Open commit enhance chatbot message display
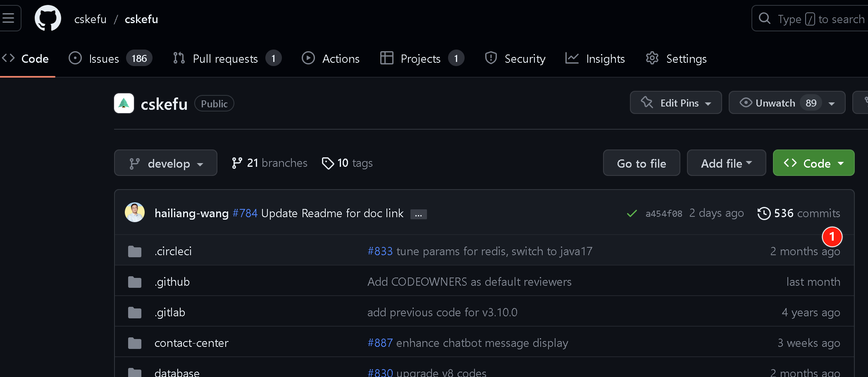Image resolution: width=868 pixels, height=377 pixels. pos(482,343)
